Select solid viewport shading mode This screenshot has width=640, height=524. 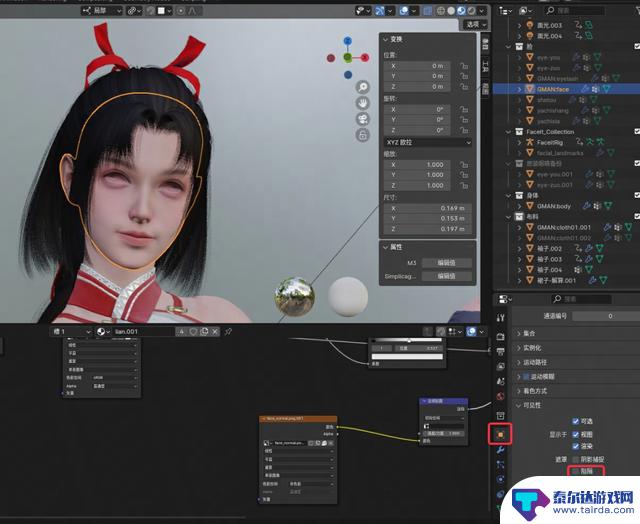pyautogui.click(x=451, y=11)
